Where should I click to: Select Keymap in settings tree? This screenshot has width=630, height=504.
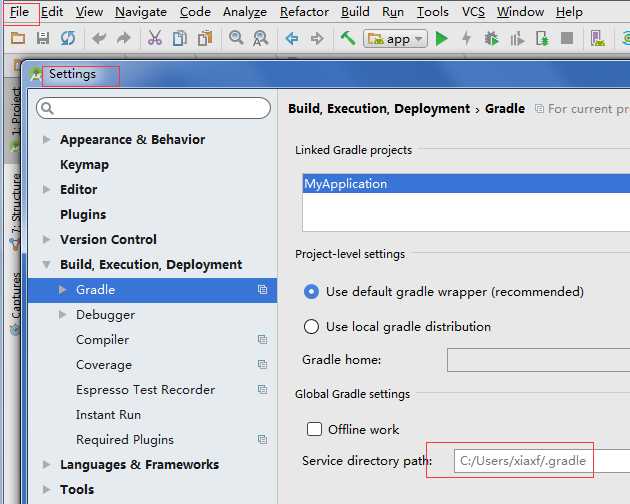(x=84, y=165)
